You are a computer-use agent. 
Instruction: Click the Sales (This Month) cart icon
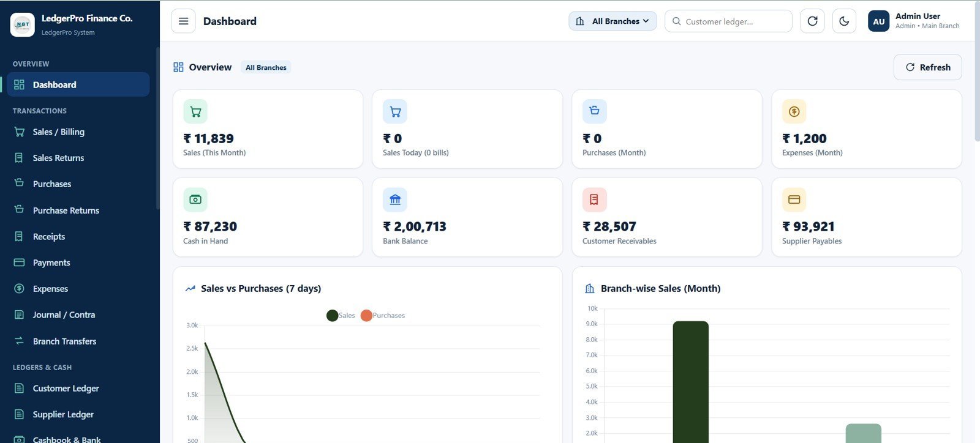coord(195,111)
